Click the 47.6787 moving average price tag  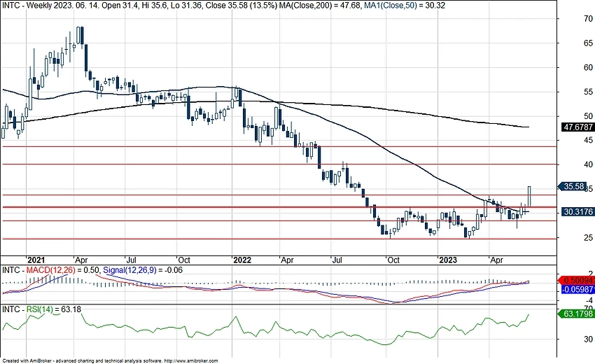pos(577,127)
